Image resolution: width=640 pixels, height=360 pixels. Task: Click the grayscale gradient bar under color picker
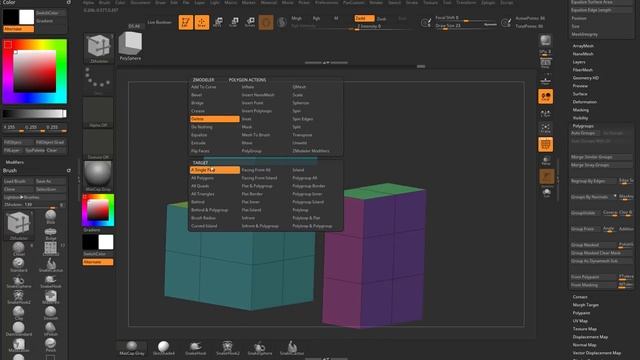pyautogui.click(x=35, y=113)
